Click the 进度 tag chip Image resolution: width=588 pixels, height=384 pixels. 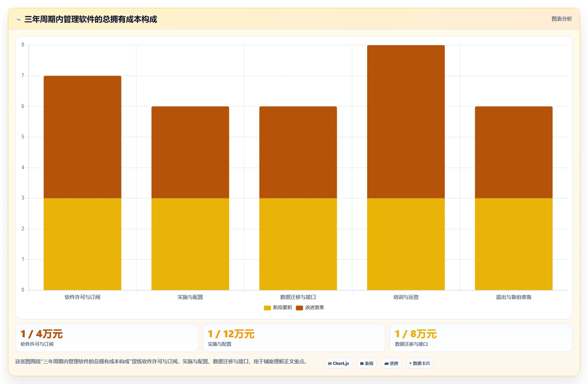tap(391, 363)
